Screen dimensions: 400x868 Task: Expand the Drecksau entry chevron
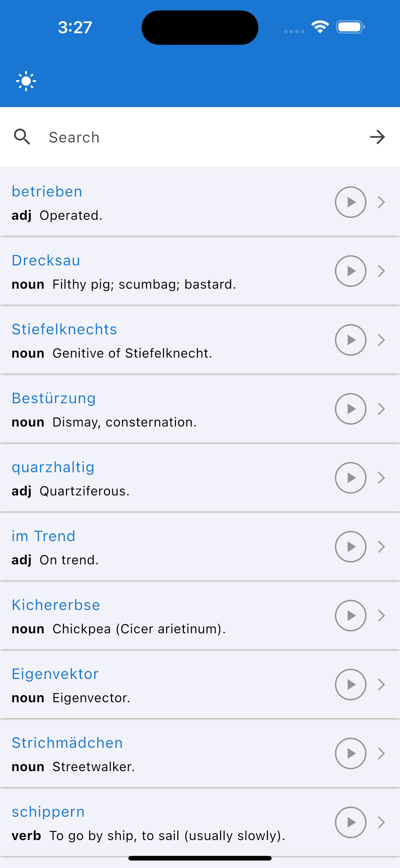point(381,271)
